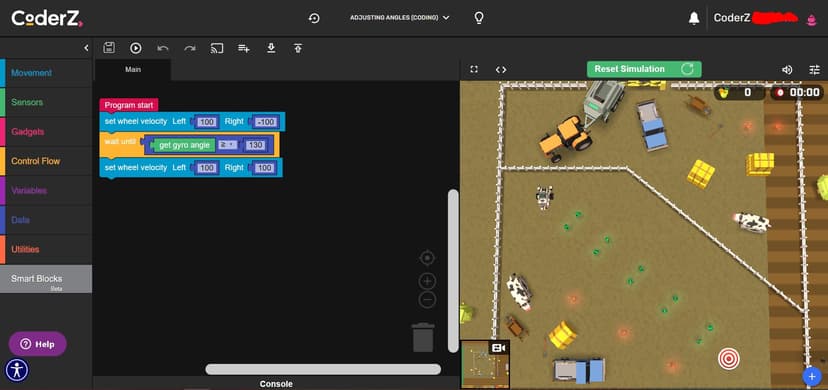828x390 pixels.
Task: Open the Gadgets block category
Action: coord(46,131)
